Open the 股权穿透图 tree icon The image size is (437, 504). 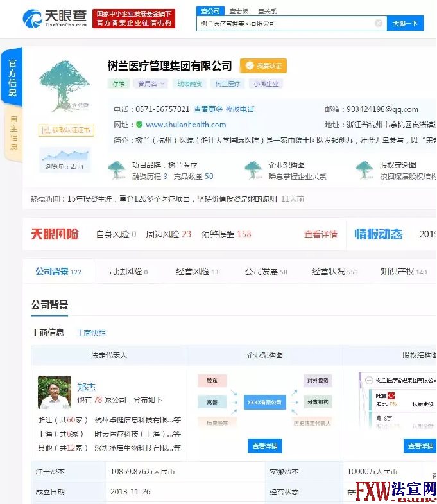[364, 170]
